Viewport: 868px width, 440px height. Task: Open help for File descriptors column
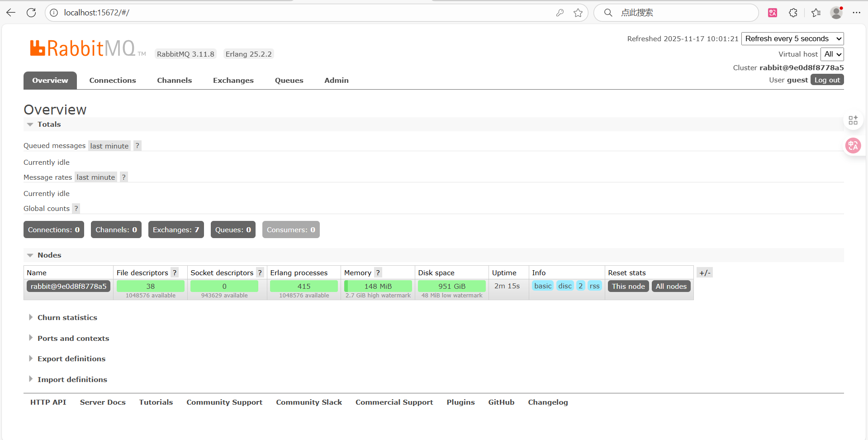pos(175,273)
